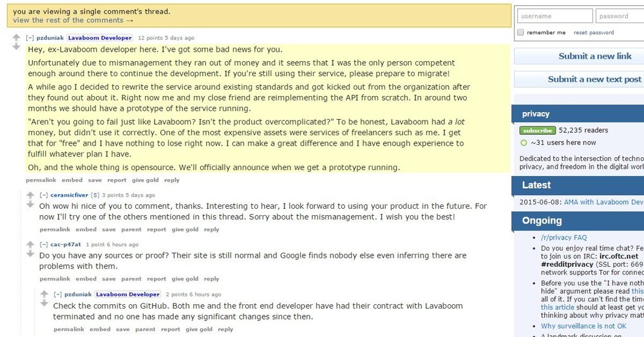Downvote ceramicfiver's comment
Screen dimensions: 644x337
coord(30,204)
